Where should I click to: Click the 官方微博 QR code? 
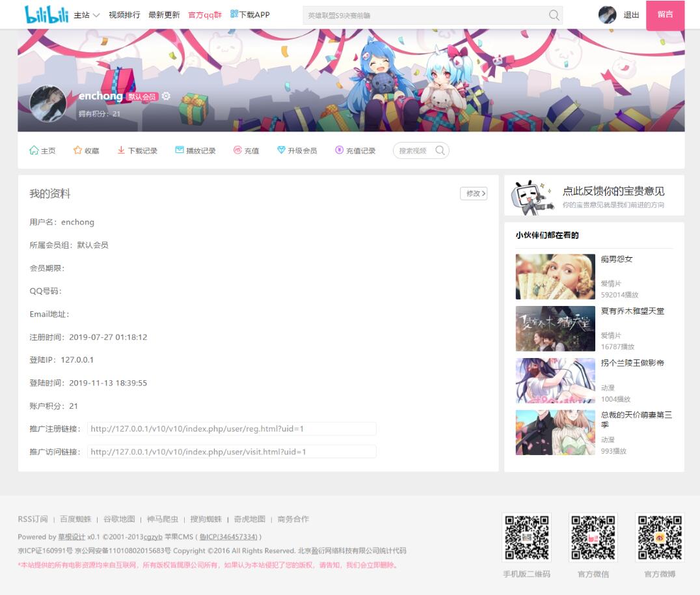pos(660,537)
